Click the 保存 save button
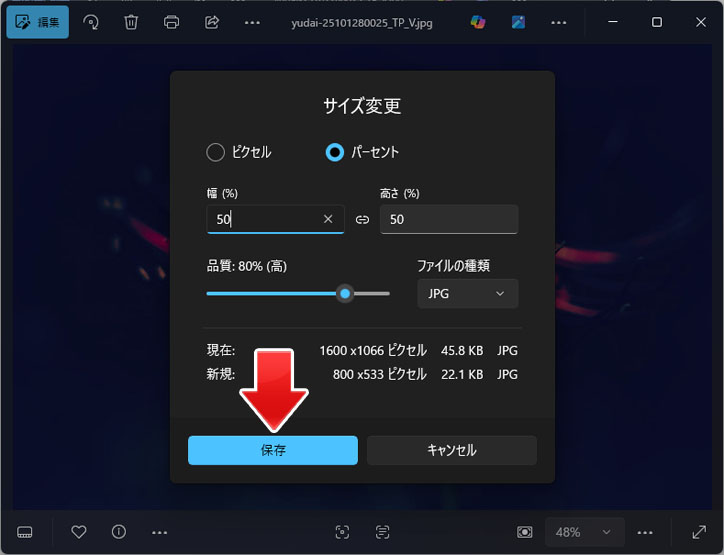 273,450
